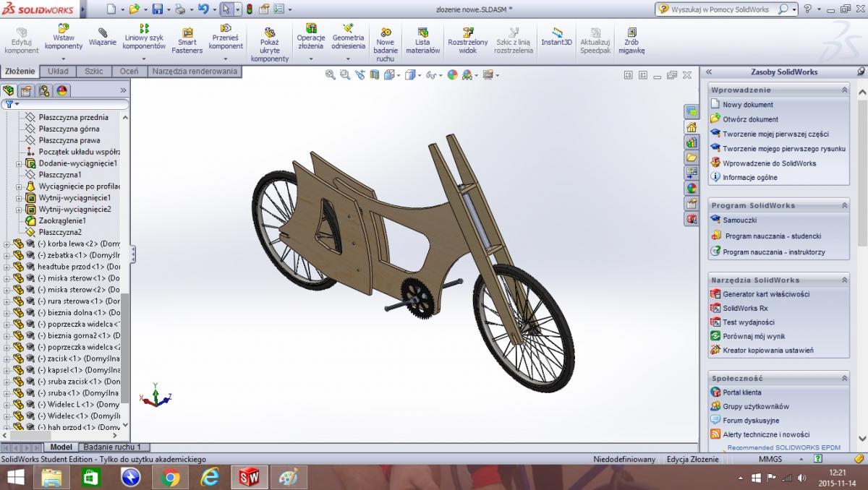Open Forum dyskusyjne link
This screenshot has height=490, width=868.
pos(751,421)
